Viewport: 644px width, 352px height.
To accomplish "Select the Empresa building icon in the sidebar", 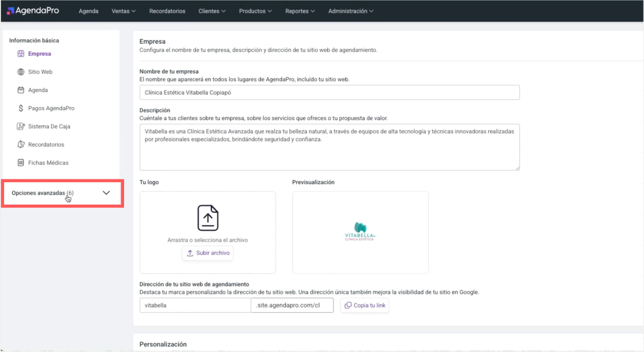I will pyautogui.click(x=21, y=53).
